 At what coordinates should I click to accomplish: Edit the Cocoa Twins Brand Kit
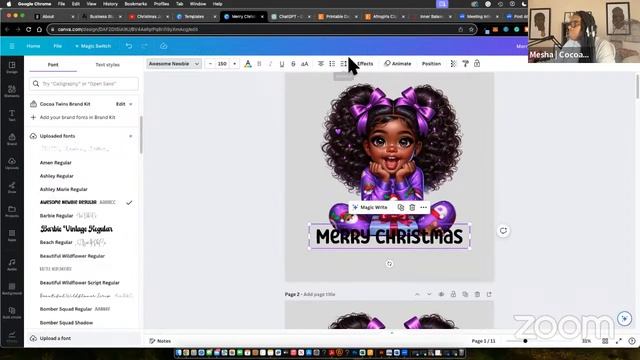pos(120,104)
